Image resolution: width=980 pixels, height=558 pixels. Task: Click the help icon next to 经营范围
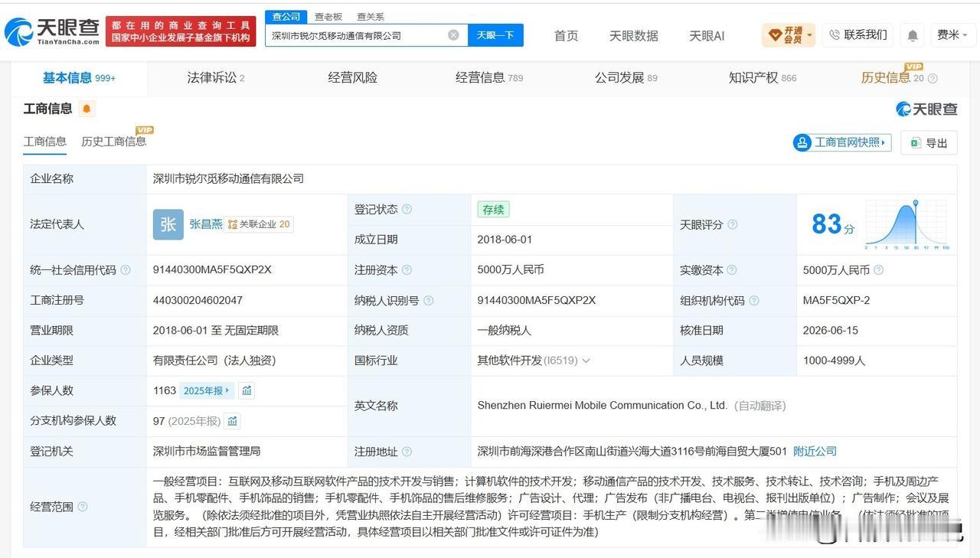point(82,507)
